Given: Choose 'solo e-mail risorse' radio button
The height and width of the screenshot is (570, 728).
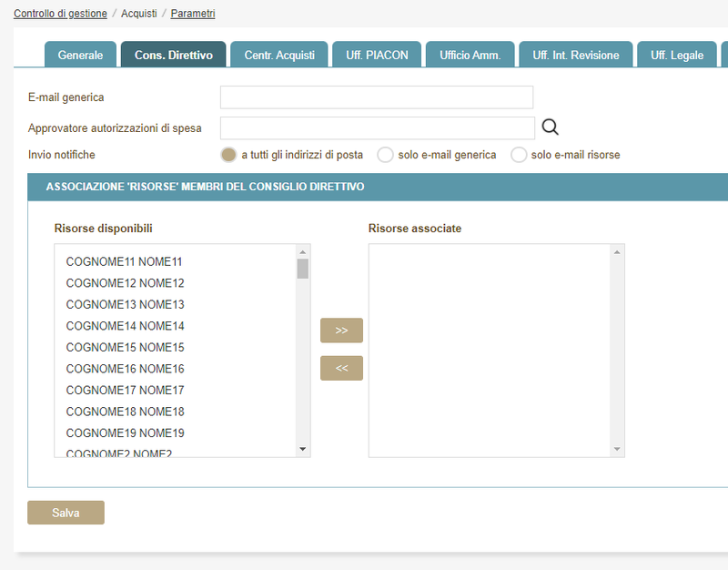Looking at the screenshot, I should pos(519,155).
